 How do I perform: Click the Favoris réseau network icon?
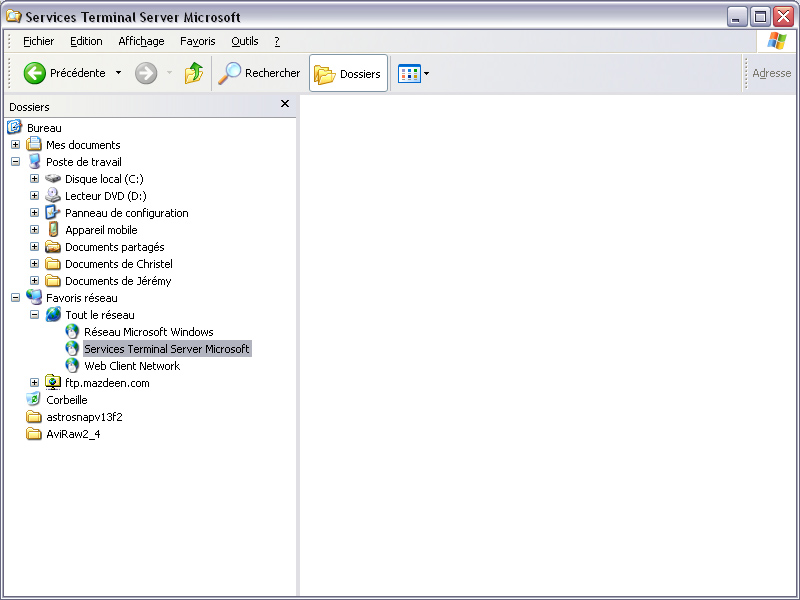[34, 297]
